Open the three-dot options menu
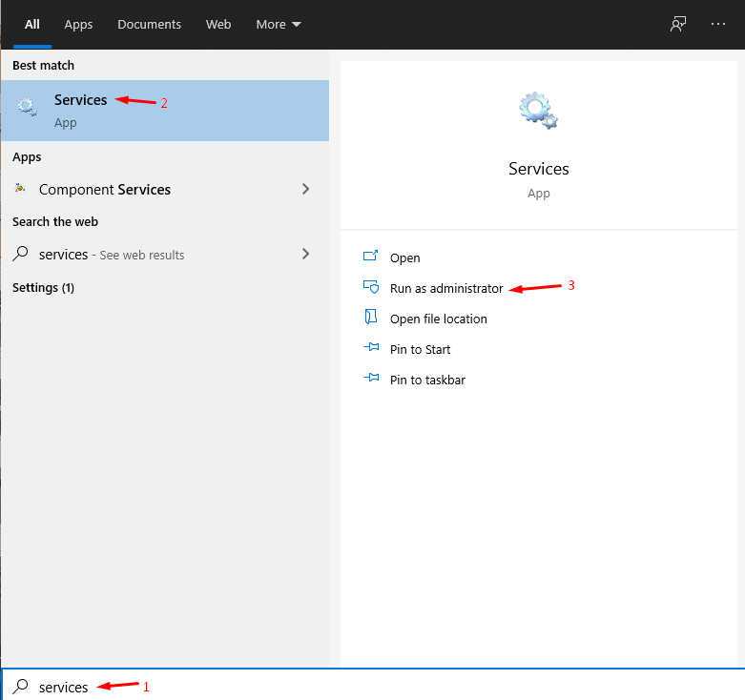 click(718, 24)
